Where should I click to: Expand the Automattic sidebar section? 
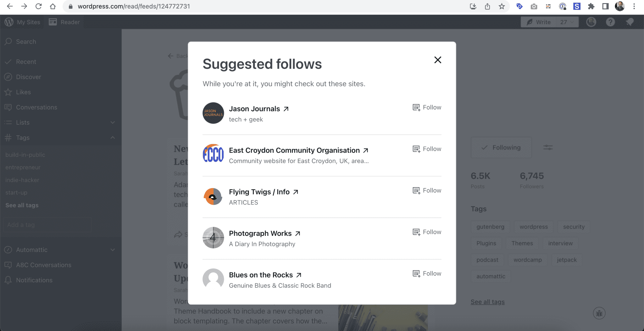(x=113, y=250)
